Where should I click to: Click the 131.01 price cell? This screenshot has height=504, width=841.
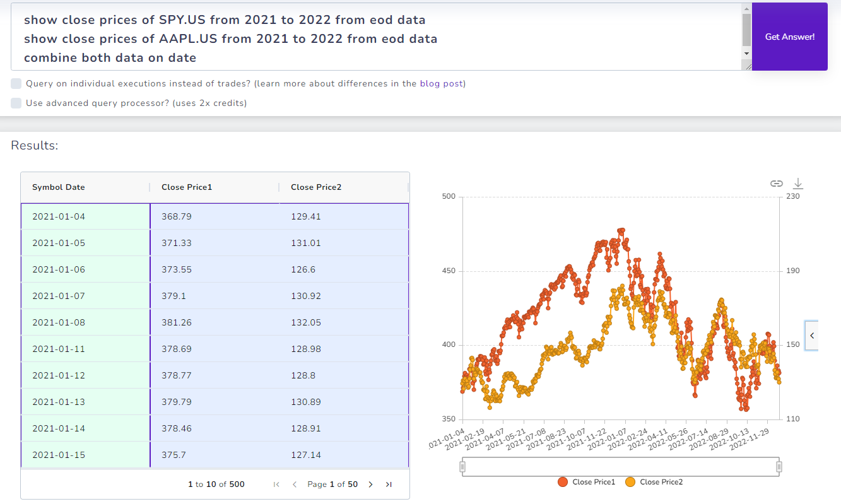(344, 243)
